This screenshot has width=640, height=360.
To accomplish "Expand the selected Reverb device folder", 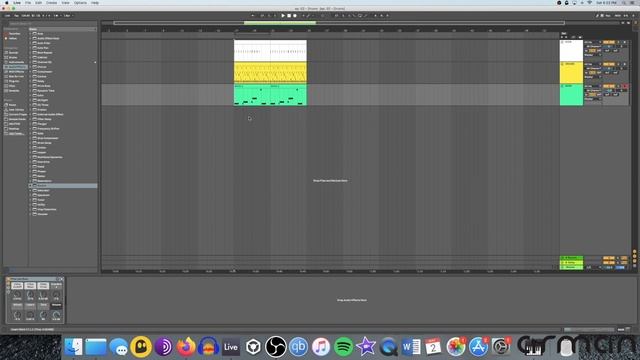I will [x=30, y=185].
